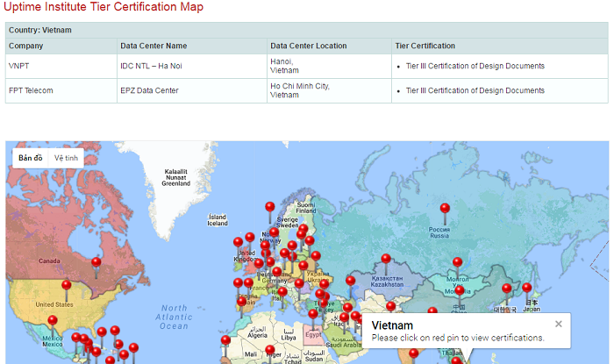614x364 pixels.
Task: Click the red pin near South Korea
Action: [x=506, y=289]
